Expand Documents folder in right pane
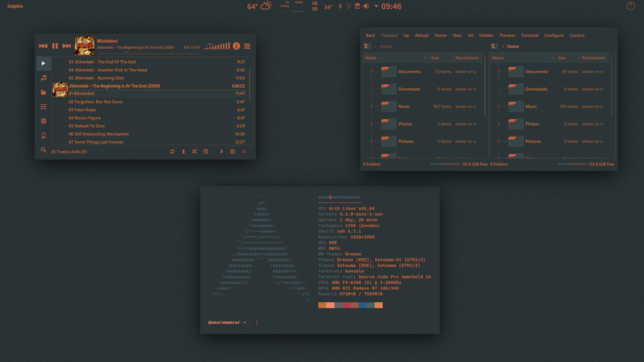Viewport: 644px width, 362px height. 498,71
